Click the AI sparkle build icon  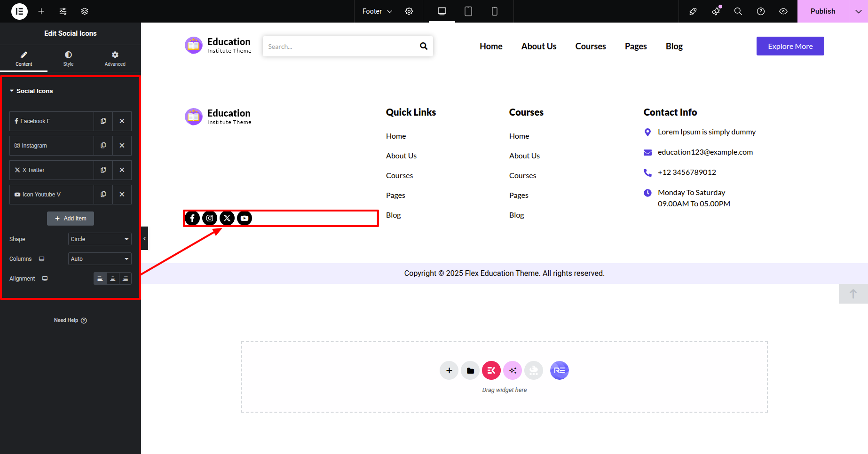[513, 370]
